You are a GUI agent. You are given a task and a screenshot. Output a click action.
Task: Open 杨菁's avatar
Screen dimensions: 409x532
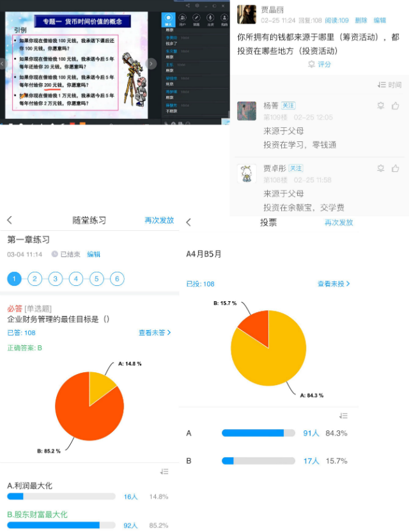tap(247, 111)
